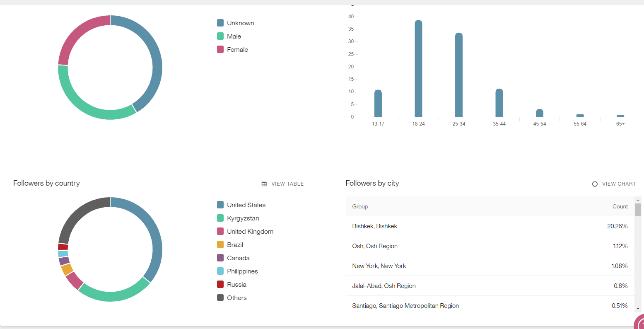This screenshot has width=644, height=329.
Task: Click the city table scroll down arrow
Action: pos(638,309)
